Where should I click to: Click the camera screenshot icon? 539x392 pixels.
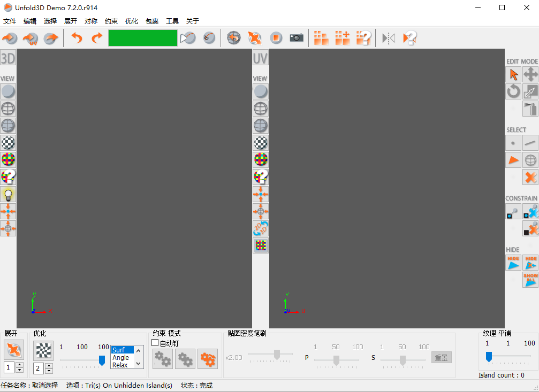point(297,38)
